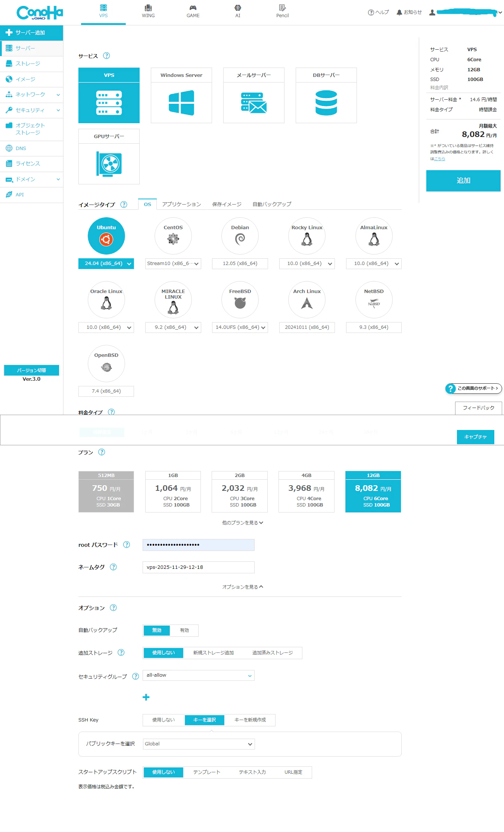Expand 他のプランを見る to show more plans

tap(243, 523)
